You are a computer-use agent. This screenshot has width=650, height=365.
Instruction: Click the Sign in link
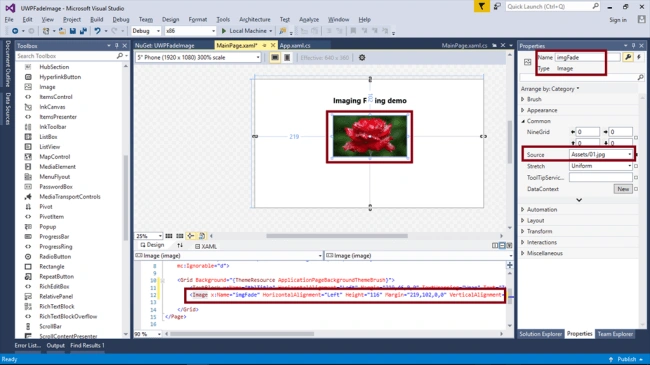tap(618, 20)
